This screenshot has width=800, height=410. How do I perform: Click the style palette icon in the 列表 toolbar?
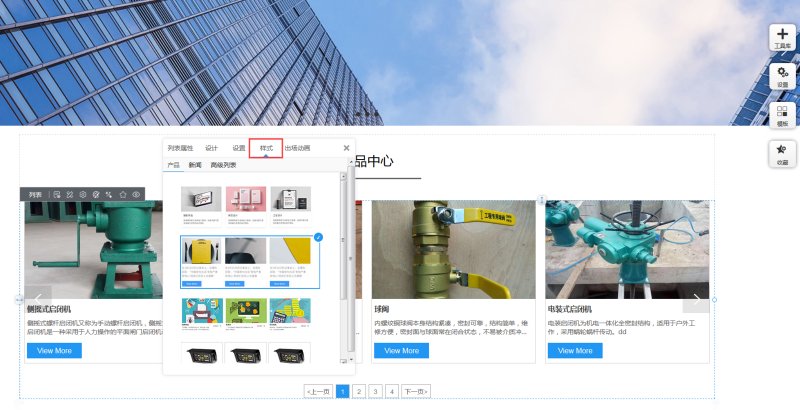[96, 194]
